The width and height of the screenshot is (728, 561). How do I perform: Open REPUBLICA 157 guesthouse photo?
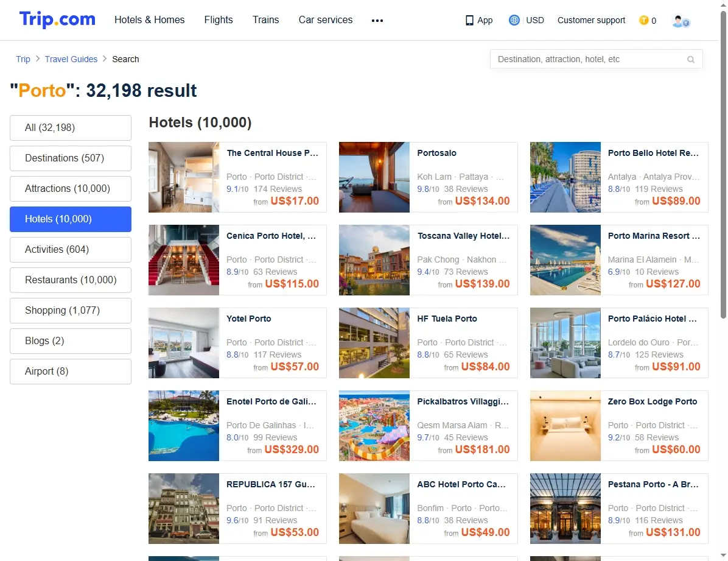(184, 508)
